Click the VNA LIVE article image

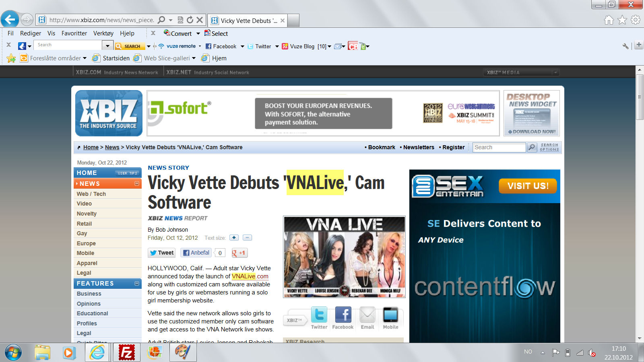click(345, 257)
